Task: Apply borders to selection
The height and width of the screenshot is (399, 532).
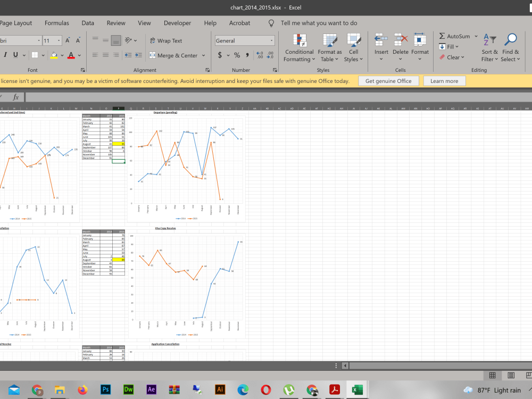Action: [x=35, y=55]
